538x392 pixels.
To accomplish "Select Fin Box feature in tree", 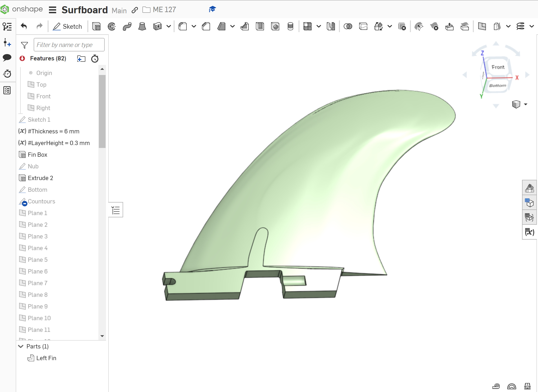I will coord(37,155).
